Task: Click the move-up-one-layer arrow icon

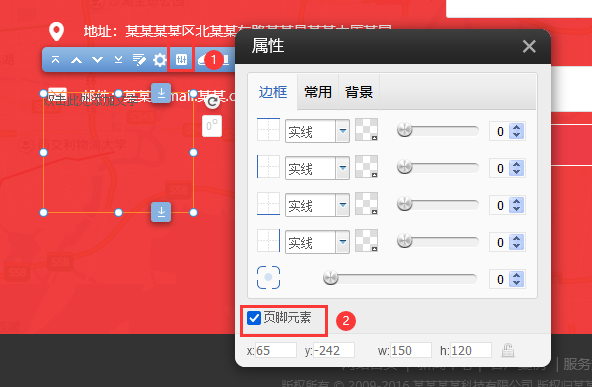Action: (x=77, y=60)
